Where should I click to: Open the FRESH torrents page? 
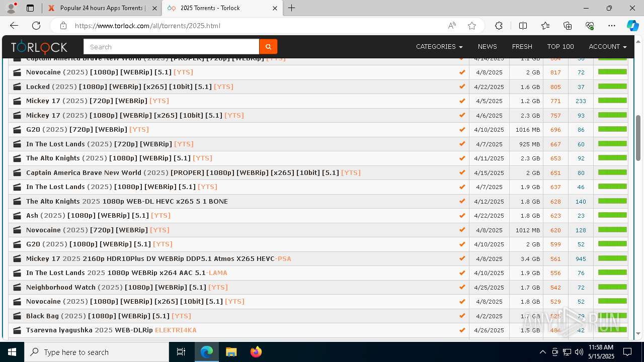(x=522, y=47)
